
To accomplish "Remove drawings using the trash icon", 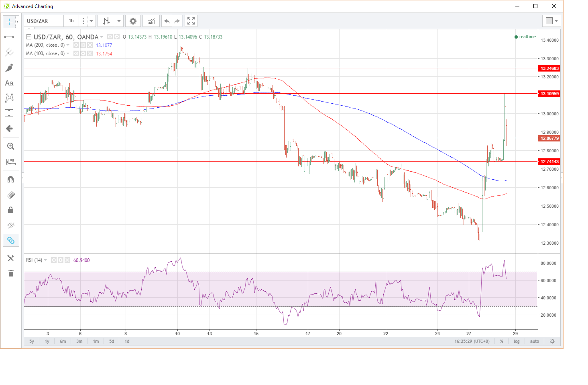I will 11,273.
